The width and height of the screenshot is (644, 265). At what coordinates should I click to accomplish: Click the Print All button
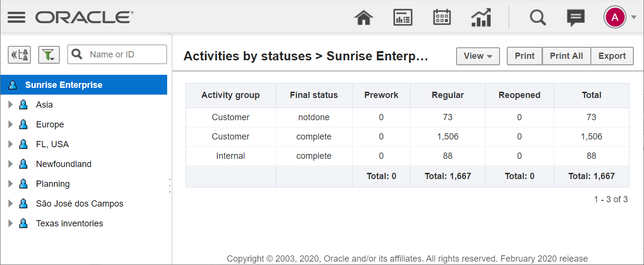tap(566, 56)
